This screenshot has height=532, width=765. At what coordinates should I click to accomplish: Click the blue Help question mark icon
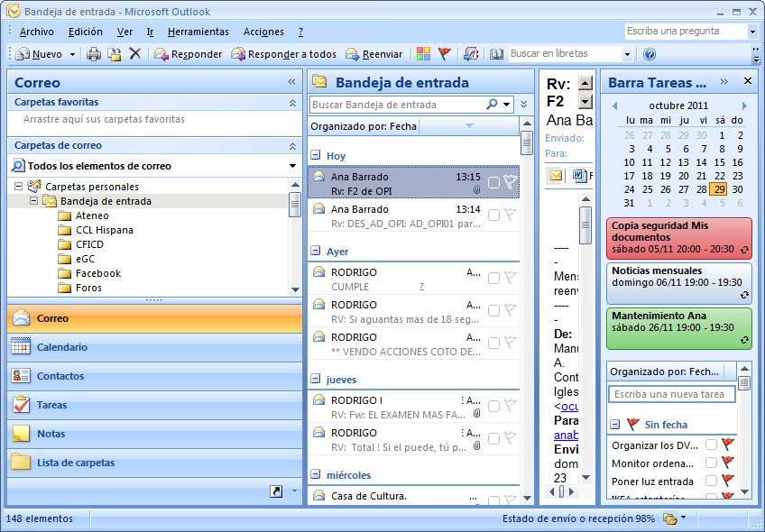(650, 53)
